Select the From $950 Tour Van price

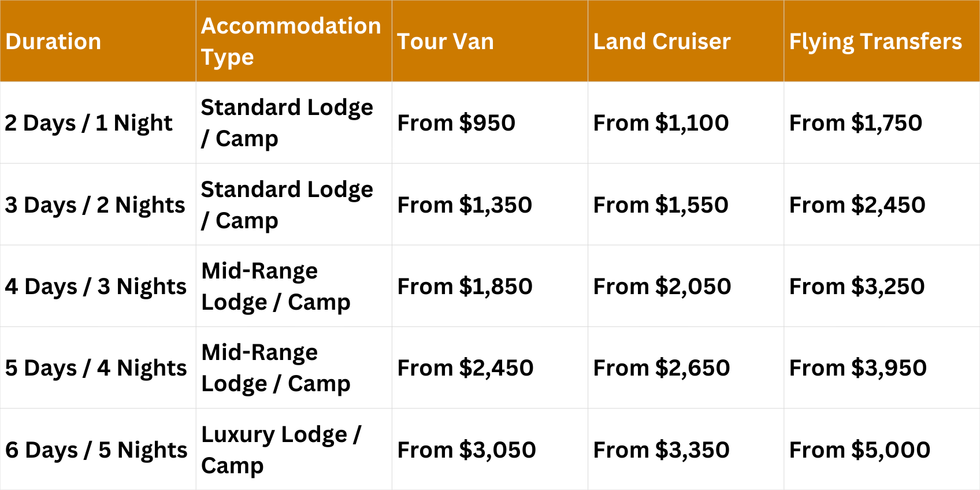click(x=456, y=123)
